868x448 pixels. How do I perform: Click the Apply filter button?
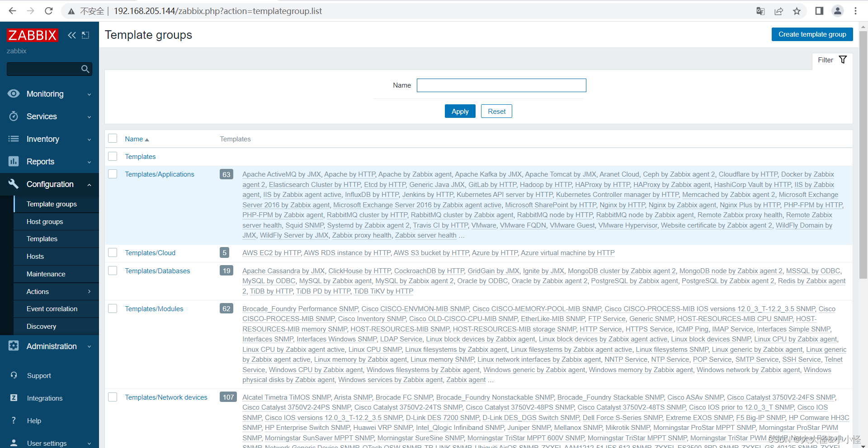tap(460, 111)
